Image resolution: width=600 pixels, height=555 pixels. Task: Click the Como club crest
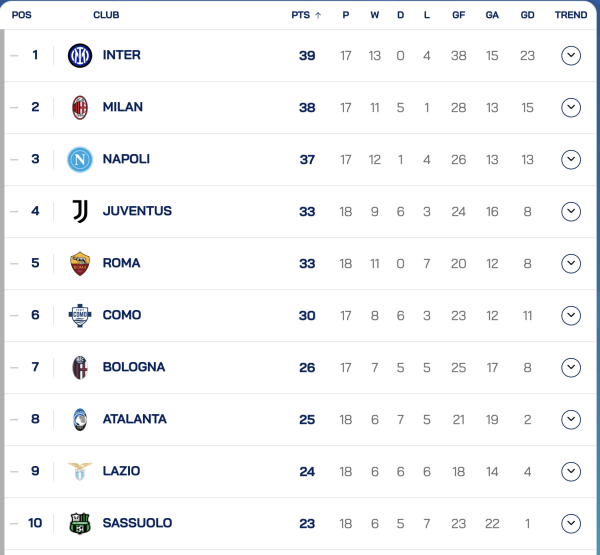point(80,316)
